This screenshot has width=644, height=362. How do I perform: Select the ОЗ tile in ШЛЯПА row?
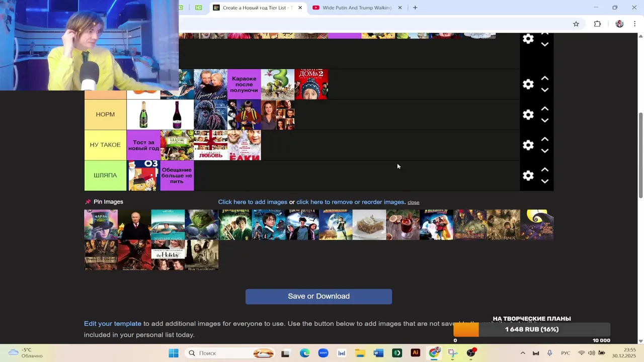point(143,175)
